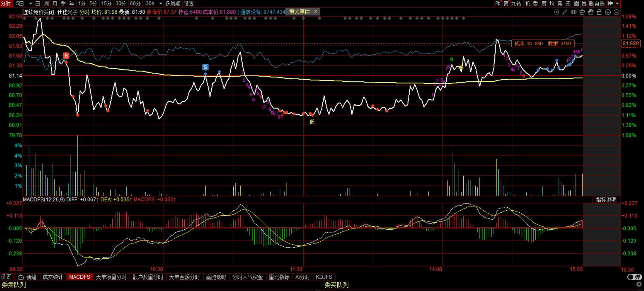Click the gear settings icon above the chart
The width and height of the screenshot is (644, 291).
tap(556, 12)
